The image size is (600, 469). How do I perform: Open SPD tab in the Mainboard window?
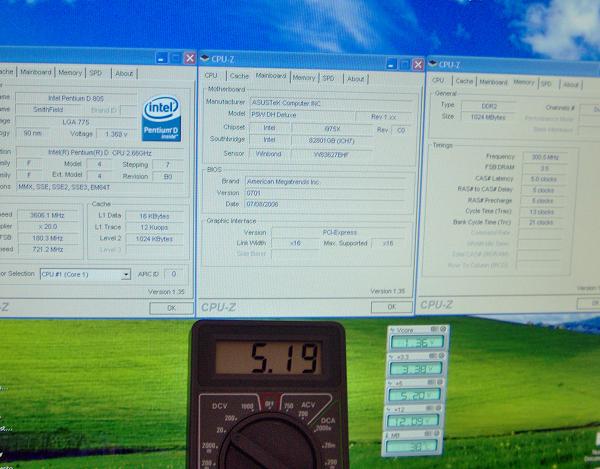pyautogui.click(x=327, y=77)
